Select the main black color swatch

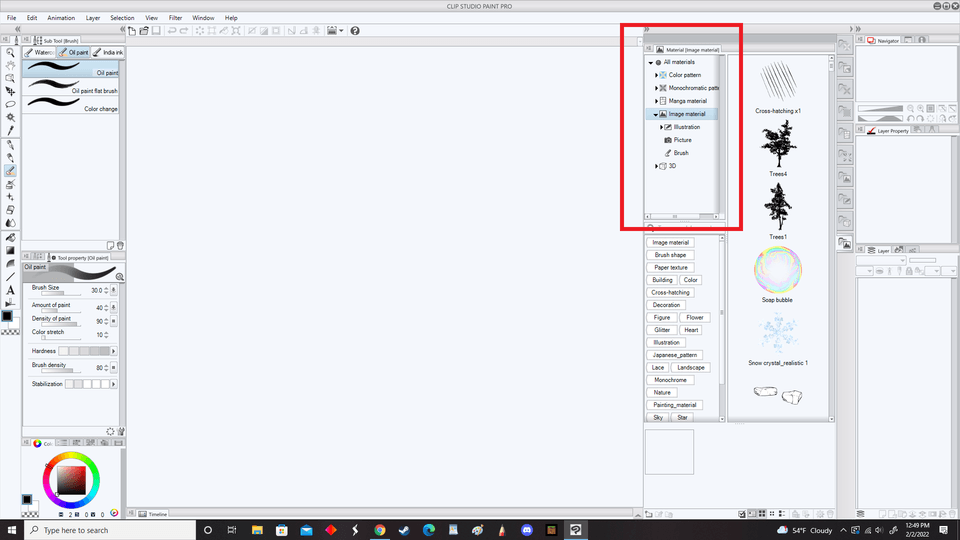click(7, 317)
